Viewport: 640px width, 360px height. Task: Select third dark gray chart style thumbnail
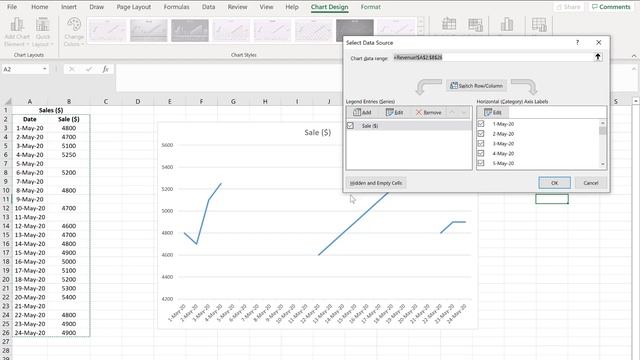tap(190, 30)
